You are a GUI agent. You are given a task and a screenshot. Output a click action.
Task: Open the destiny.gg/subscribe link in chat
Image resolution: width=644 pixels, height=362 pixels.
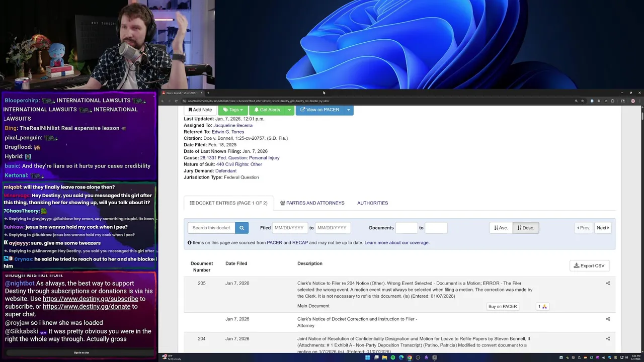point(90,299)
